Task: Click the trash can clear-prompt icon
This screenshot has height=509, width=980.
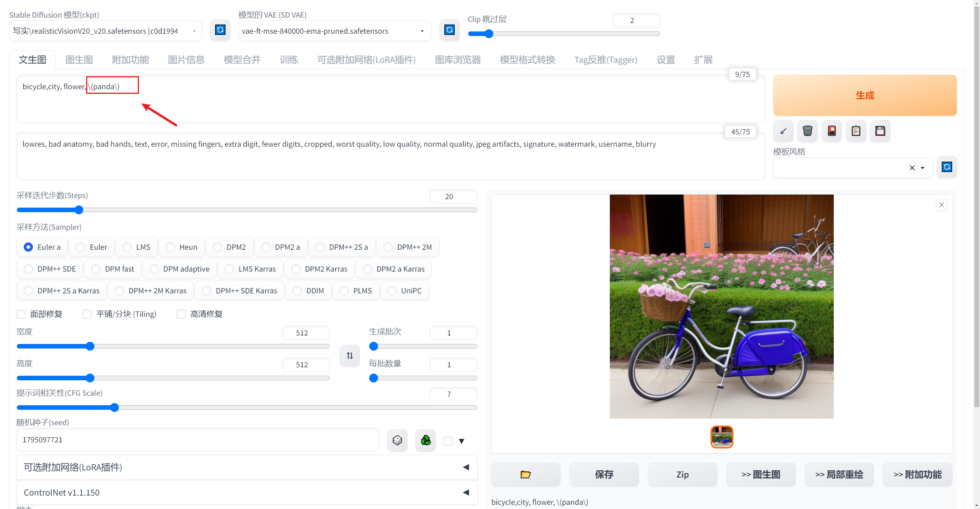Action: pyautogui.click(x=807, y=131)
